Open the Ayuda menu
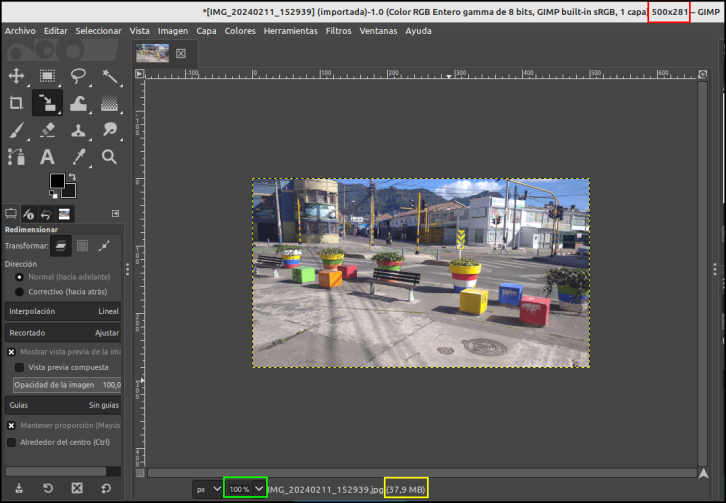The height and width of the screenshot is (503, 726). point(418,31)
